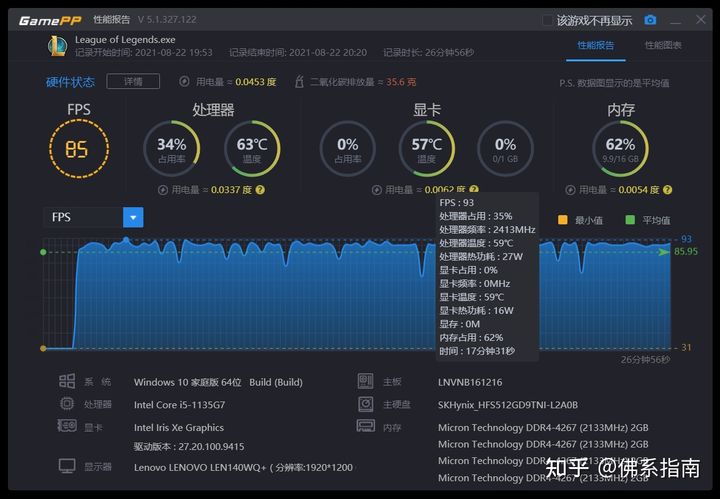Click the monitor display info icon
The height and width of the screenshot is (499, 720).
[x=67, y=466]
